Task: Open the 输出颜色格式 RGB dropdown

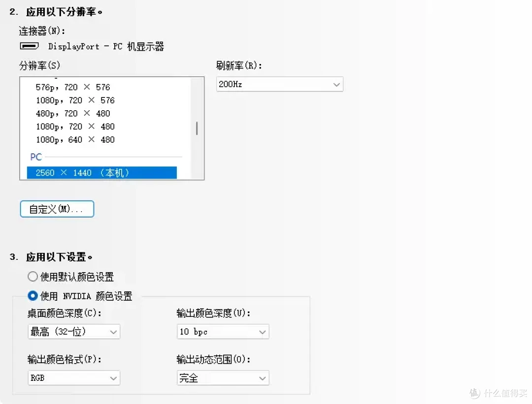Action: 74,378
